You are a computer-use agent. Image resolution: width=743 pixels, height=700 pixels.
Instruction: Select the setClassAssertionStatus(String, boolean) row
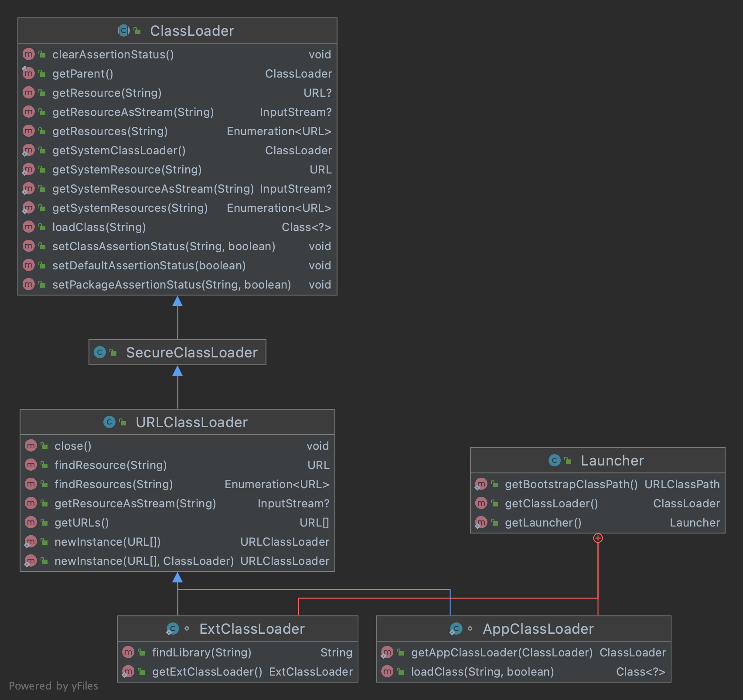click(177, 246)
